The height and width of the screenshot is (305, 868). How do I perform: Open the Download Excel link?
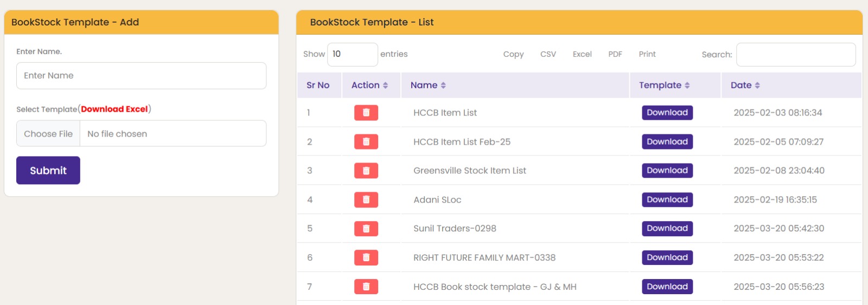pos(114,109)
